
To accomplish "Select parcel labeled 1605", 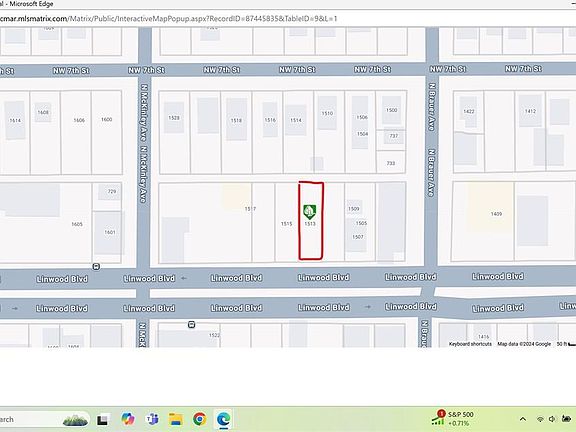I will pos(77,224).
